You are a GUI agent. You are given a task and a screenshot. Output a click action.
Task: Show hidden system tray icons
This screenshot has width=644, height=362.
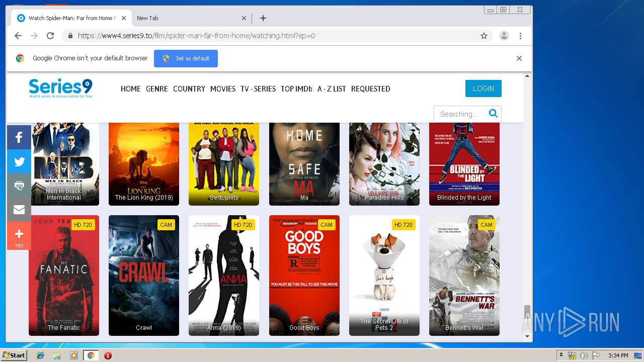pyautogui.click(x=561, y=355)
